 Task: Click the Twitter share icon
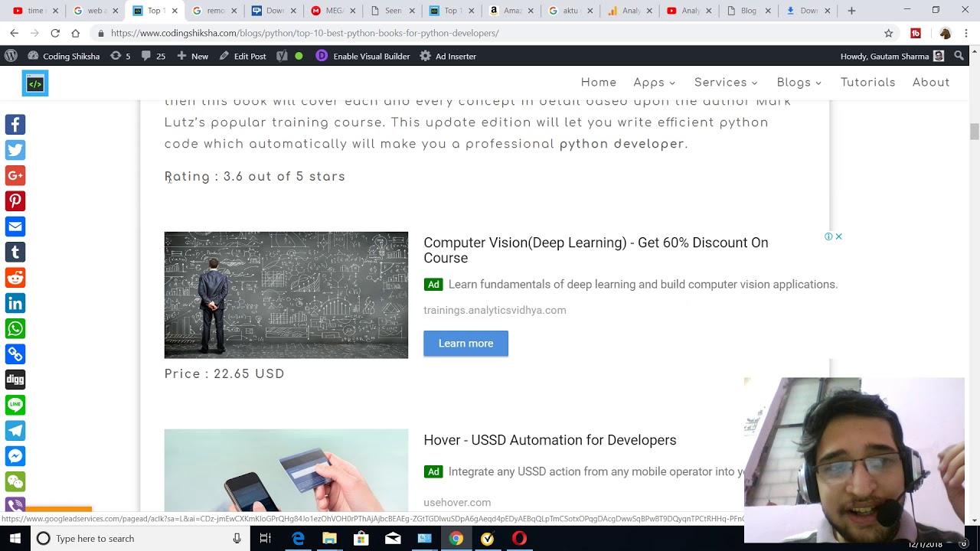(15, 150)
